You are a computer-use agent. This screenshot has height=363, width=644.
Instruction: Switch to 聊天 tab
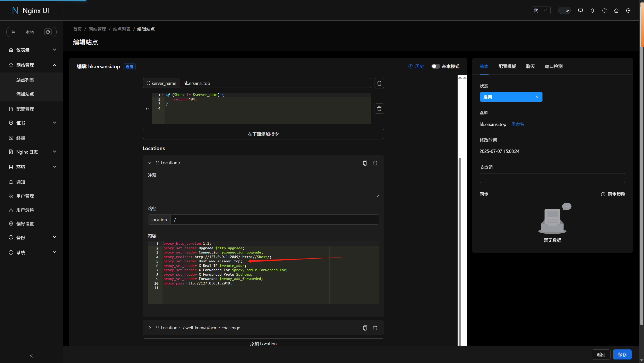click(530, 66)
